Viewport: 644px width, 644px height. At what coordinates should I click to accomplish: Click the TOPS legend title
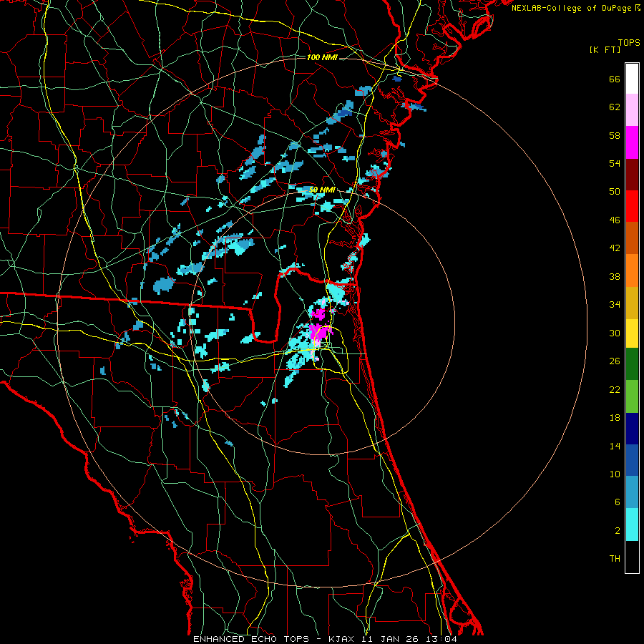(629, 43)
